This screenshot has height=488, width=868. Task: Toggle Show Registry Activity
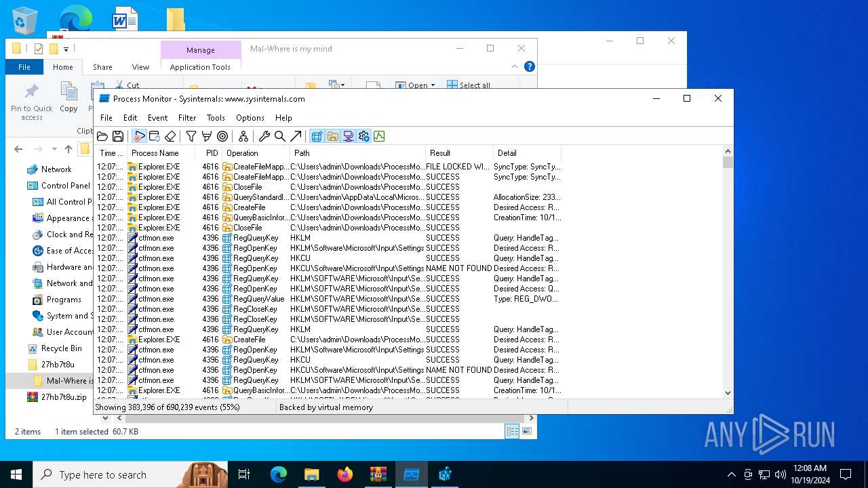click(317, 136)
